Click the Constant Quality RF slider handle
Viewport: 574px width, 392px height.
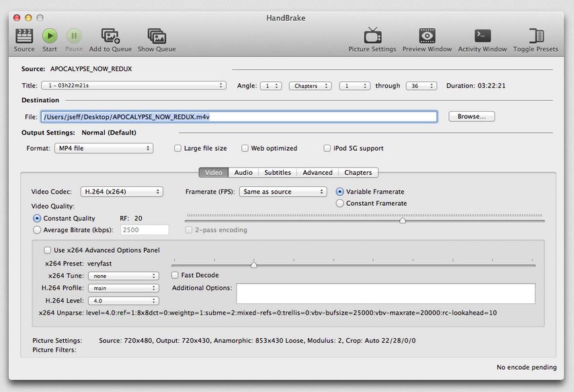pos(403,220)
